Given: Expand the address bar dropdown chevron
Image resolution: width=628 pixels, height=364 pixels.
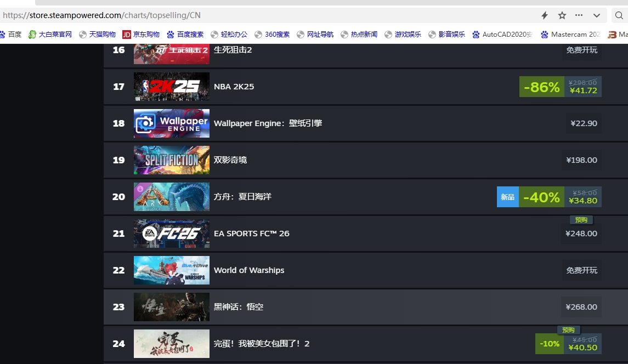Looking at the screenshot, I should click(x=596, y=15).
